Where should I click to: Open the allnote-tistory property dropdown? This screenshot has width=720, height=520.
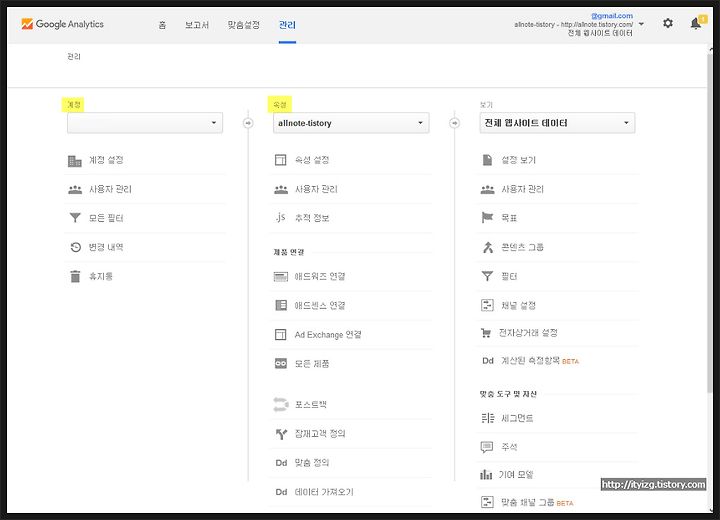pyautogui.click(x=351, y=123)
